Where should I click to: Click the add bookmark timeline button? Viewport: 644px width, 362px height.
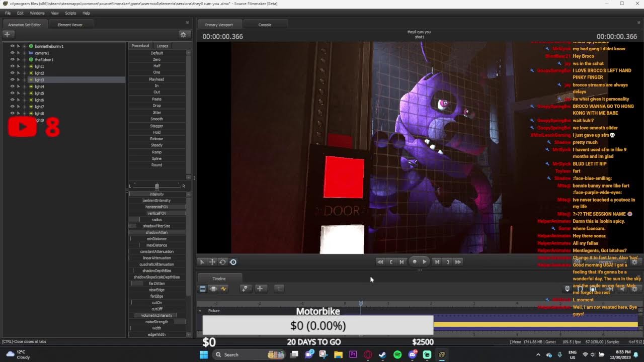pyautogui.click(x=245, y=289)
